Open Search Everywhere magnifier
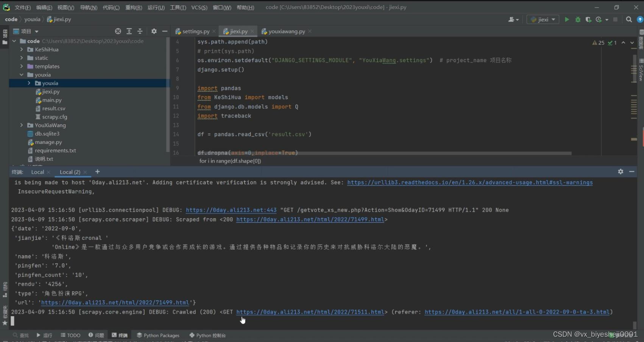 coord(629,19)
